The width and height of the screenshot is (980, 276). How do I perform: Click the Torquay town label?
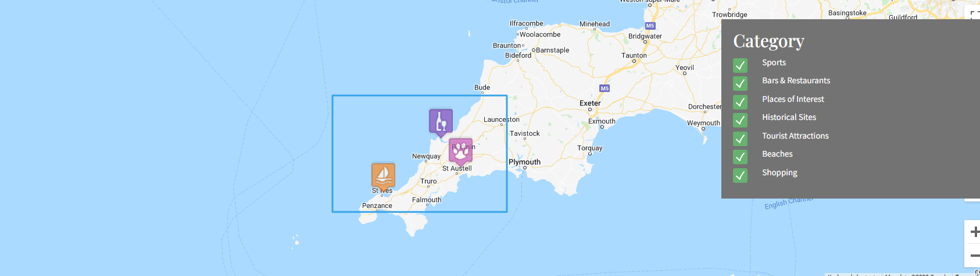coord(589,148)
